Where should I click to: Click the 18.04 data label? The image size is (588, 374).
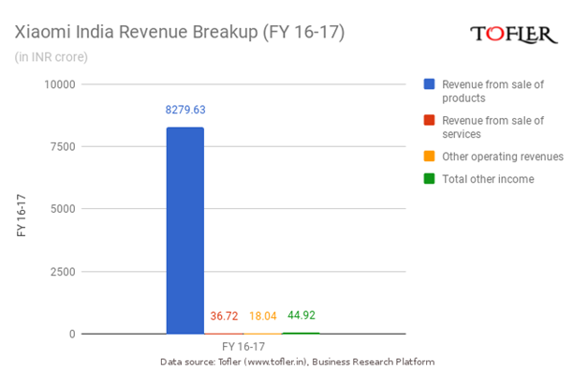pos(263,316)
